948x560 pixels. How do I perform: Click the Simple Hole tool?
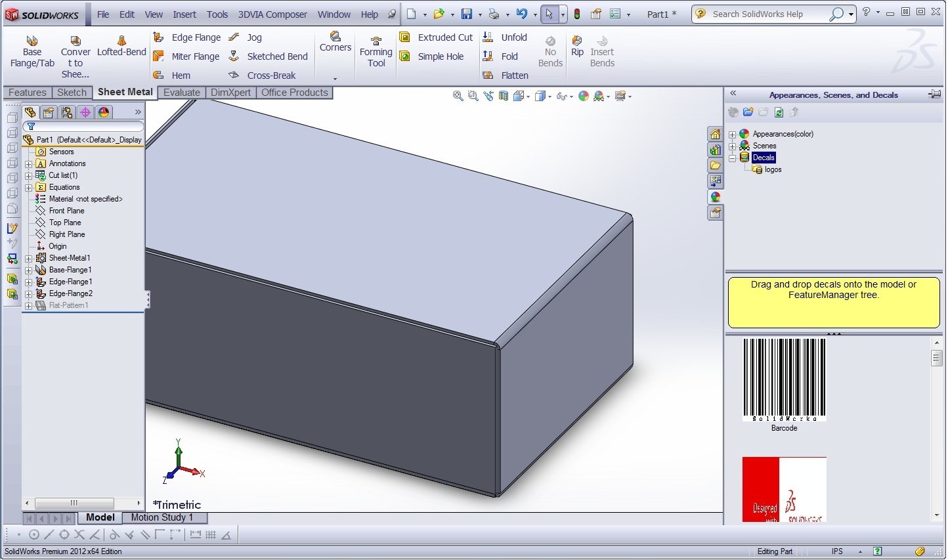(431, 56)
